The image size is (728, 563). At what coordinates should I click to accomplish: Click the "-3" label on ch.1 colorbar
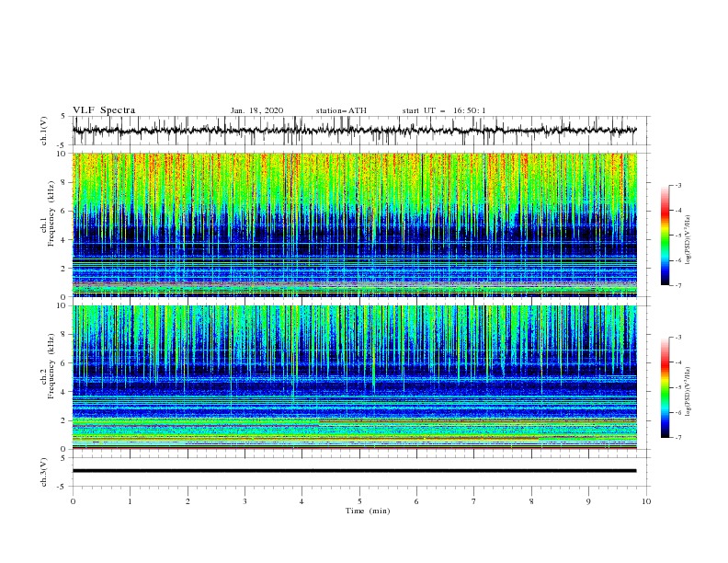677,185
